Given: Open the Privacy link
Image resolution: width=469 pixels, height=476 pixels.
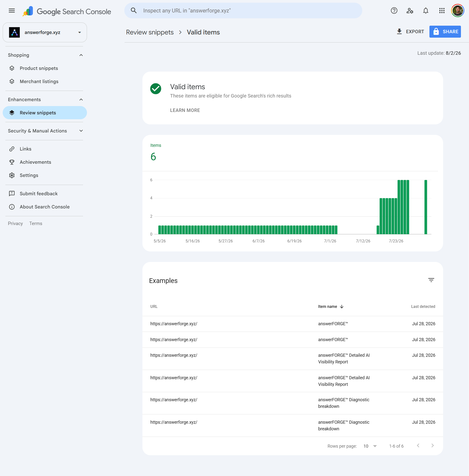Looking at the screenshot, I should pyautogui.click(x=15, y=224).
